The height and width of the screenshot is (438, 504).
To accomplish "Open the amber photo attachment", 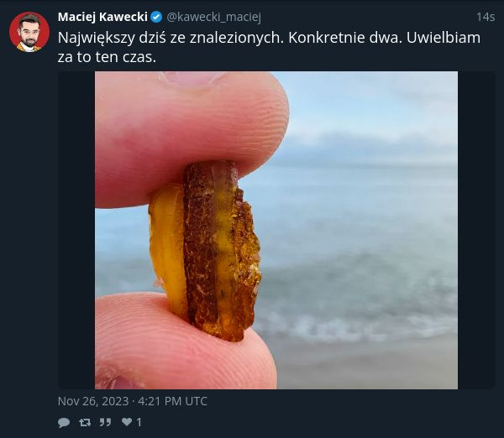I will click(276, 230).
